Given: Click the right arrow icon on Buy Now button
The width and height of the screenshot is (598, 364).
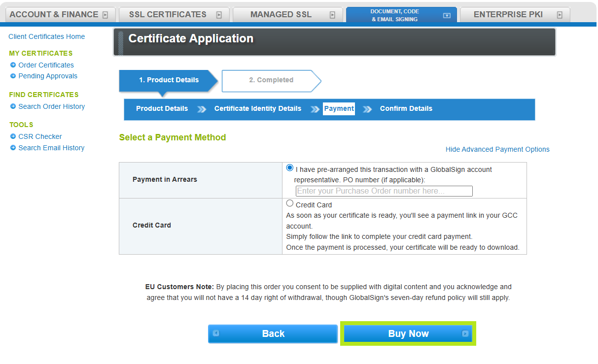Looking at the screenshot, I should point(465,333).
